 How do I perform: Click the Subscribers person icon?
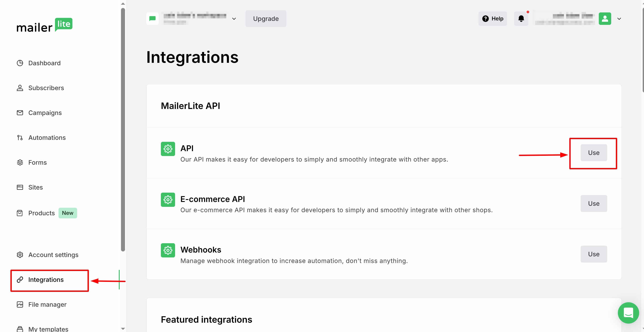(x=20, y=88)
